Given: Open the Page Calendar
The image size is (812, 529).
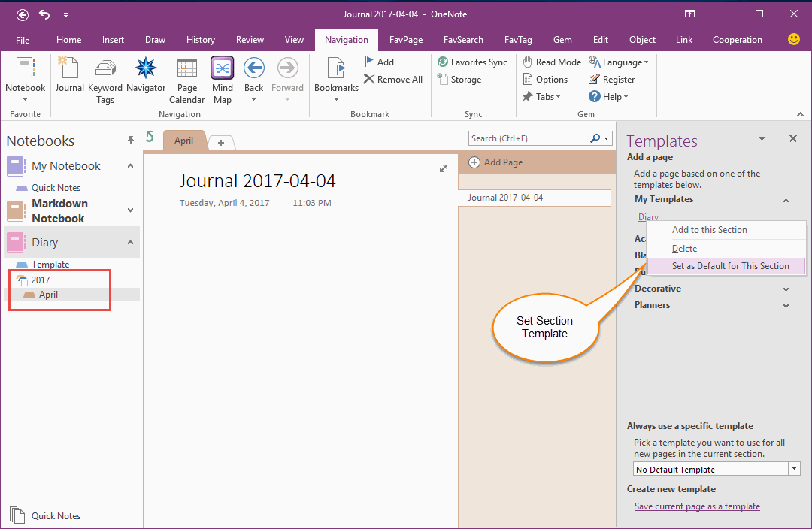Looking at the screenshot, I should (x=187, y=80).
